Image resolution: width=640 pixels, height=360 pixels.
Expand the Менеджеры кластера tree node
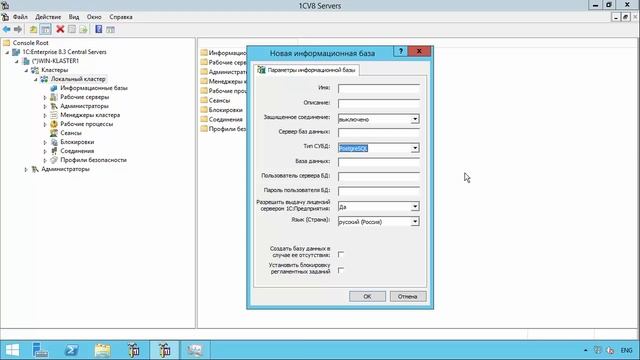pyautogui.click(x=45, y=115)
